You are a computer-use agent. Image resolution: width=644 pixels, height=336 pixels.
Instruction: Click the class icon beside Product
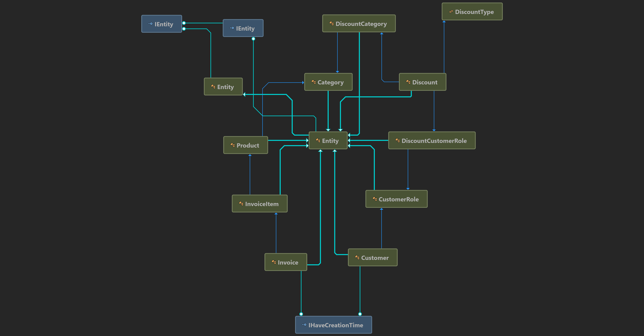233,145
